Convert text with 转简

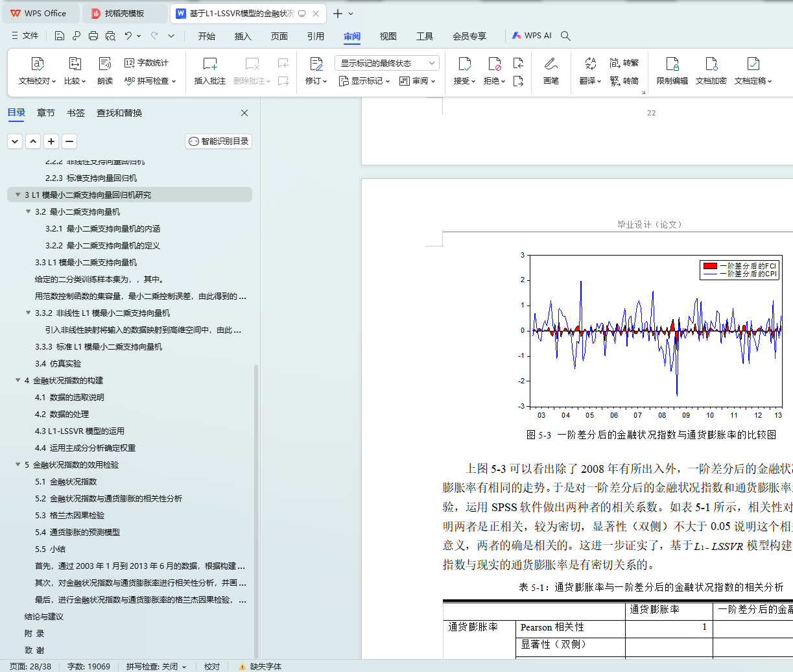point(624,81)
